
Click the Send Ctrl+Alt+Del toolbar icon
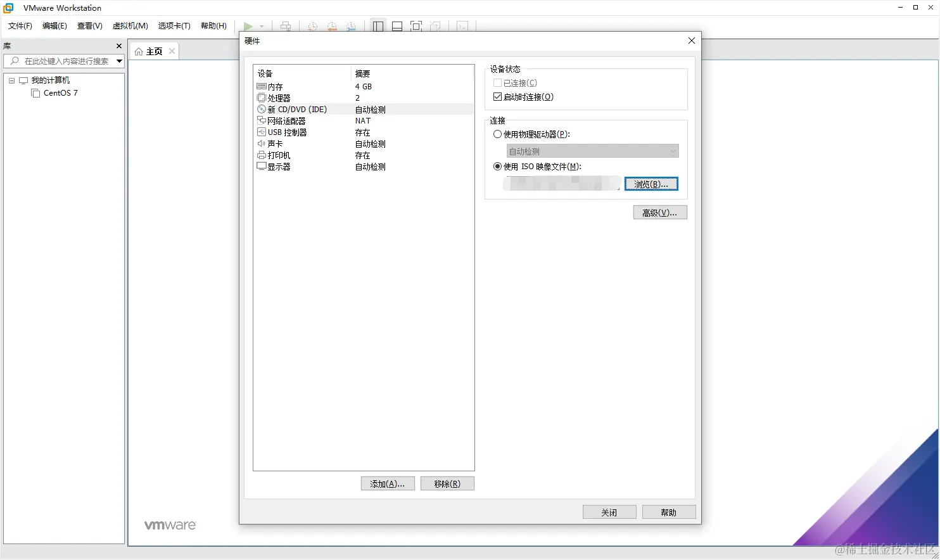286,26
